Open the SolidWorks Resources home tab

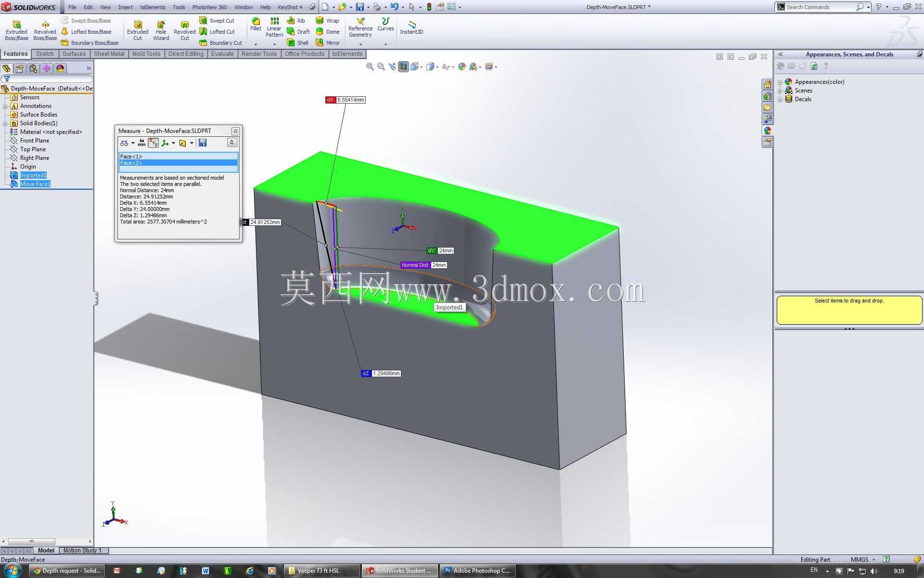[x=767, y=84]
